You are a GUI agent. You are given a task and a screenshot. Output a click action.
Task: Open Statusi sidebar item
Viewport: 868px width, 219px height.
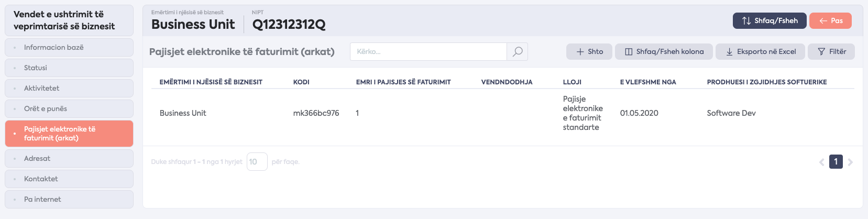[x=69, y=68]
